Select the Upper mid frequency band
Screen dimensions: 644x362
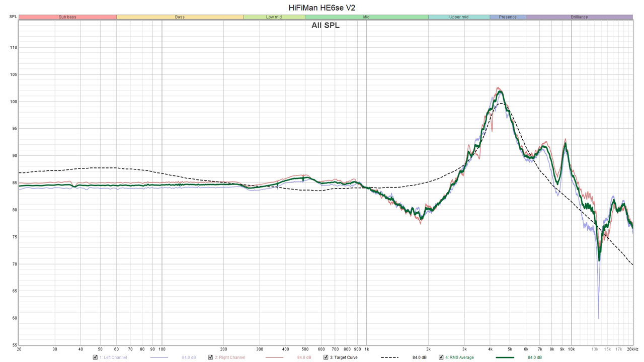pyautogui.click(x=459, y=17)
